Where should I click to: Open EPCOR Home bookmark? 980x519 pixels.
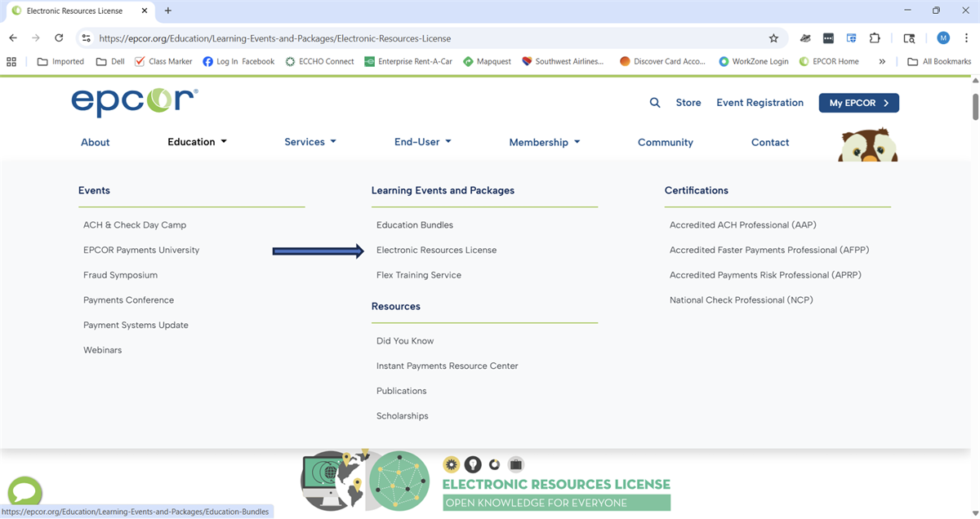[x=829, y=61]
